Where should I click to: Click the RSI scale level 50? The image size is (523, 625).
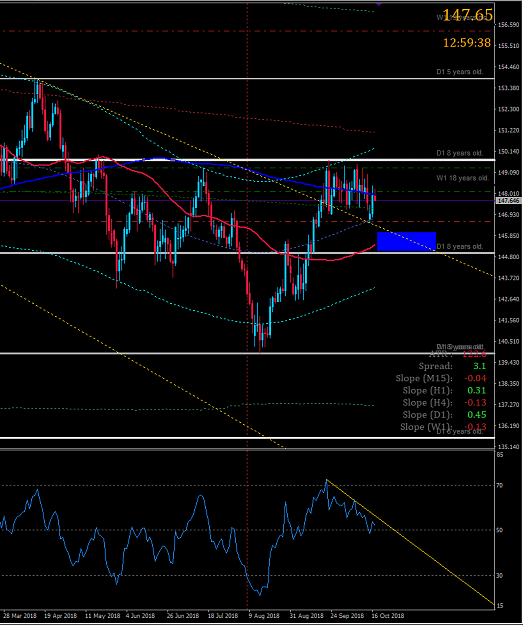coord(500,530)
